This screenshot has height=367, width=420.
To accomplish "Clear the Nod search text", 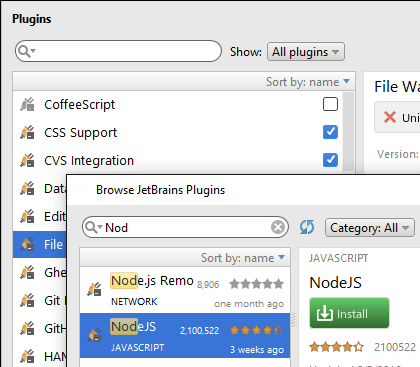I will tap(278, 227).
